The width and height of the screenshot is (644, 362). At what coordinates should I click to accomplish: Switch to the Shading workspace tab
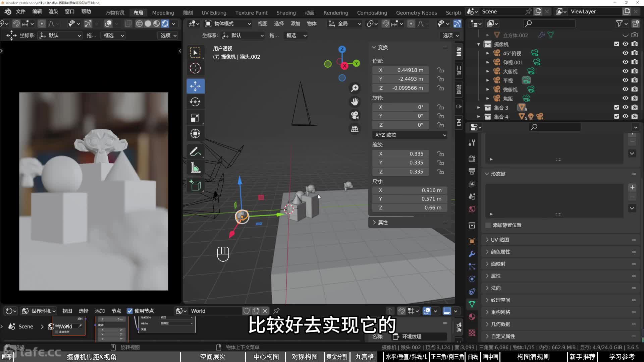[286, 13]
